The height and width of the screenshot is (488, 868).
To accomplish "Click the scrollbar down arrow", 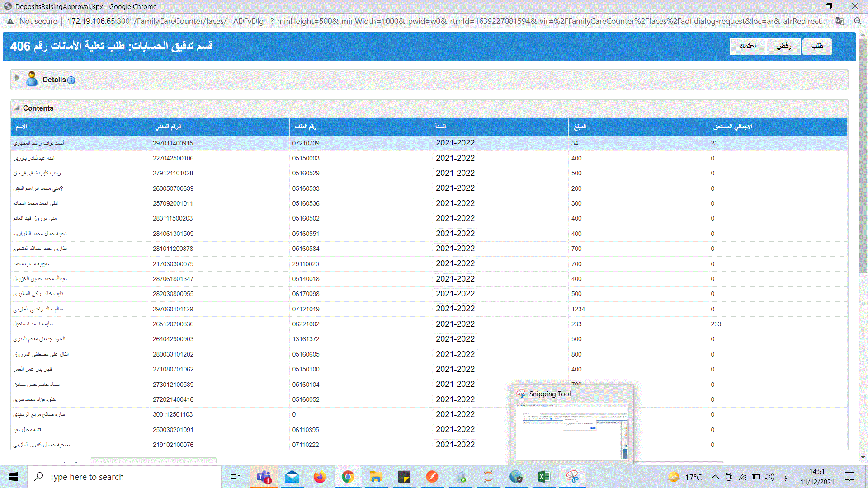I will coord(863,457).
